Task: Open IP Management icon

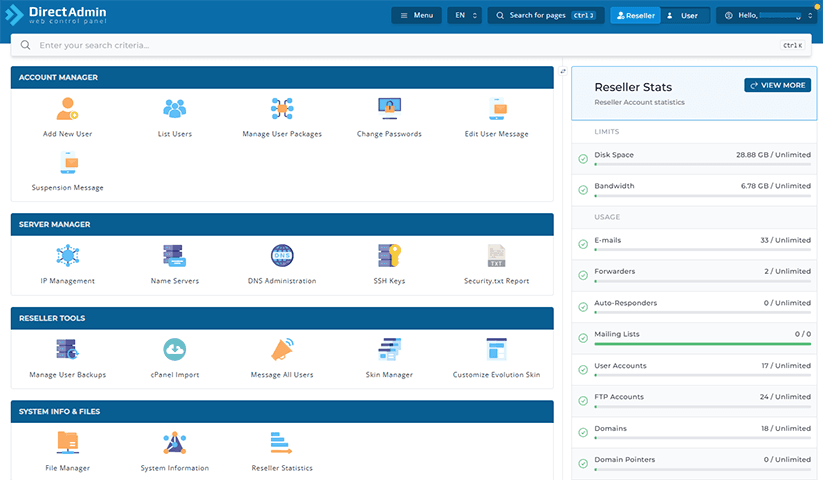Action: click(x=68, y=255)
